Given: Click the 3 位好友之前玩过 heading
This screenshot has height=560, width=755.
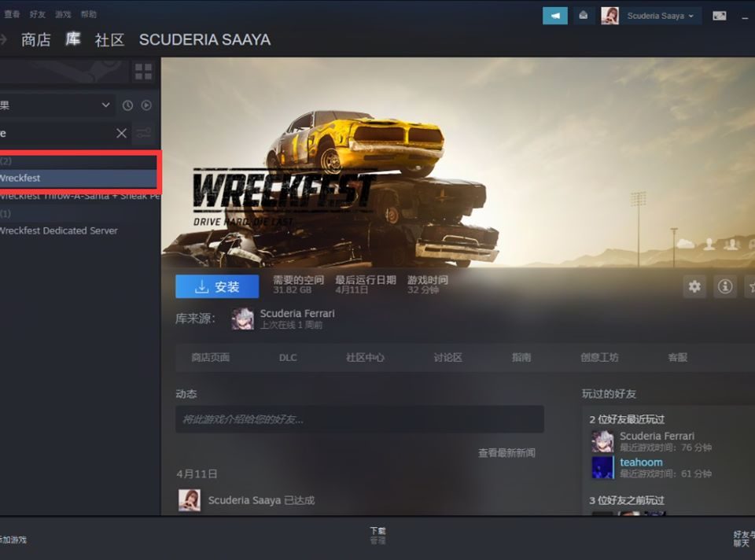Looking at the screenshot, I should (627, 500).
